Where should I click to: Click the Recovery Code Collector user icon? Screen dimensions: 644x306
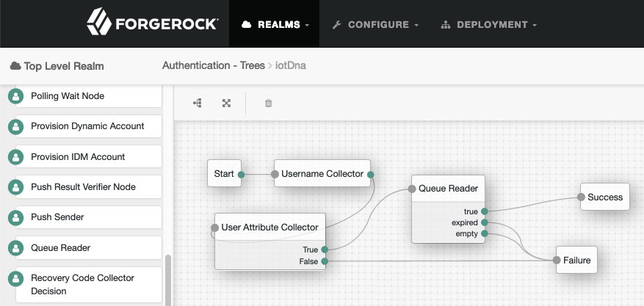pos(15,278)
